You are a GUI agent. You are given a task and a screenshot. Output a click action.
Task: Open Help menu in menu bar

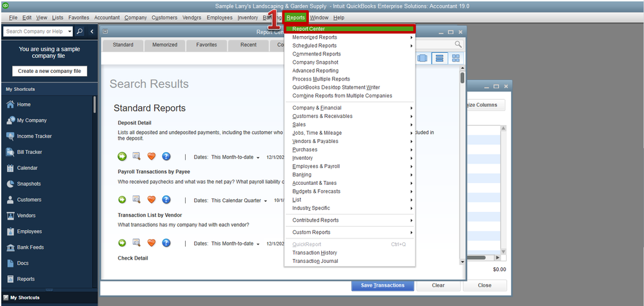coord(339,17)
